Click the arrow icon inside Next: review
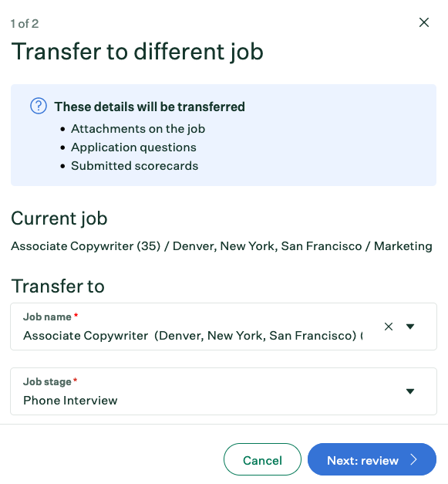The image size is (448, 484). pyautogui.click(x=414, y=459)
